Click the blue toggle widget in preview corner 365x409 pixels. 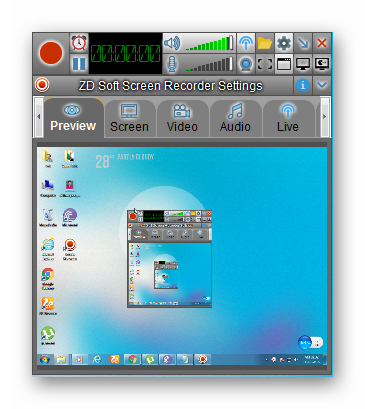click(310, 342)
